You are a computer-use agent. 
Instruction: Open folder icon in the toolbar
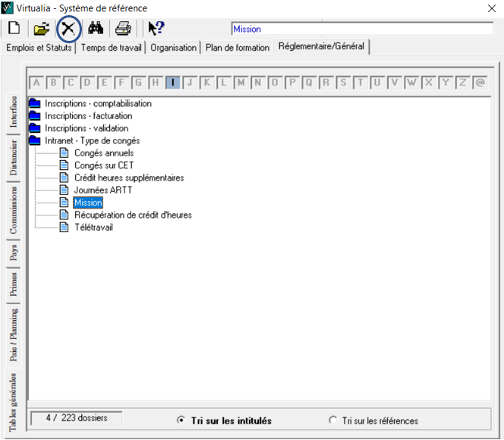click(x=41, y=29)
